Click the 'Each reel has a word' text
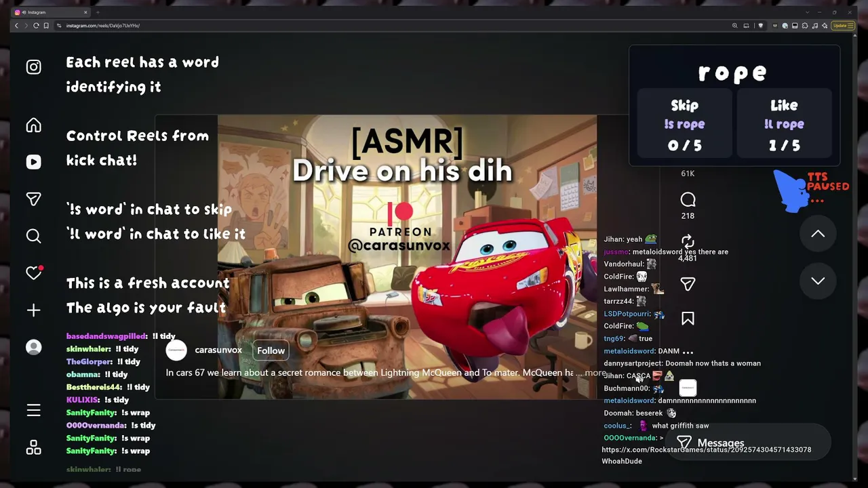868x488 pixels. point(142,62)
